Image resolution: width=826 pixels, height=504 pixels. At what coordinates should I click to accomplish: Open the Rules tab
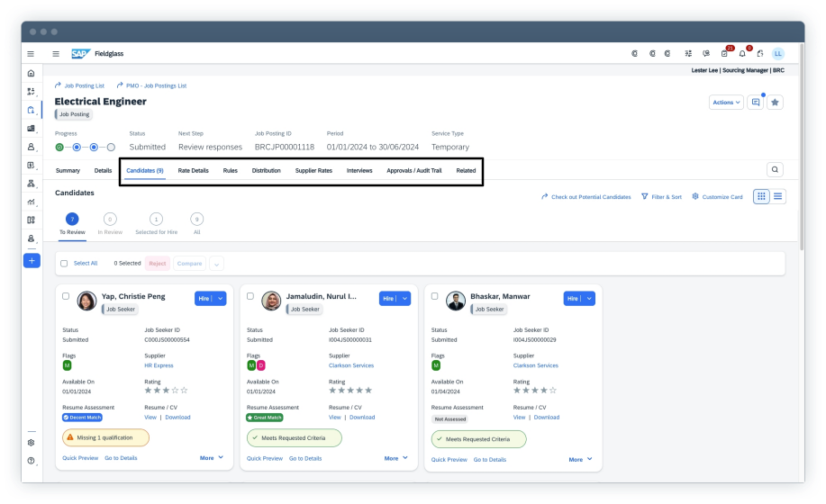pyautogui.click(x=231, y=170)
